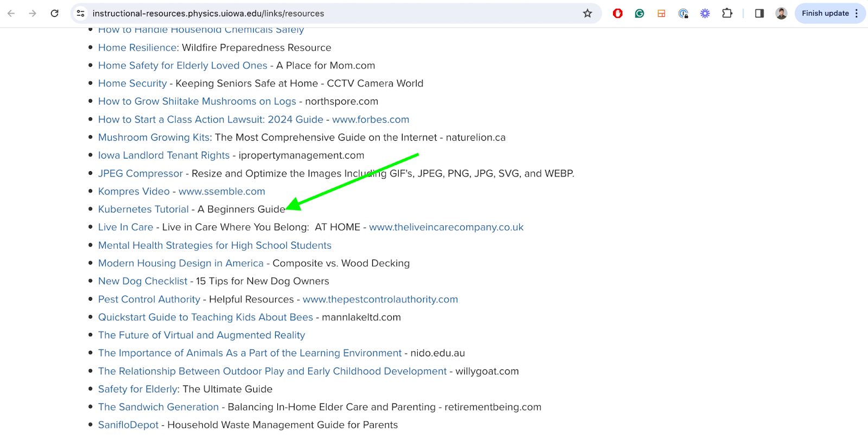This screenshot has width=868, height=435.
Task: Open Mushroom Growing Kits link
Action: pyautogui.click(x=154, y=137)
